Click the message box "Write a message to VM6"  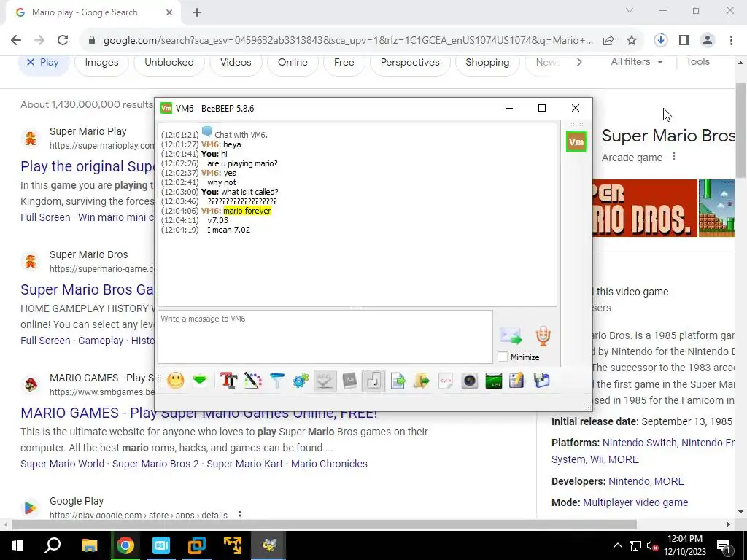(325, 337)
